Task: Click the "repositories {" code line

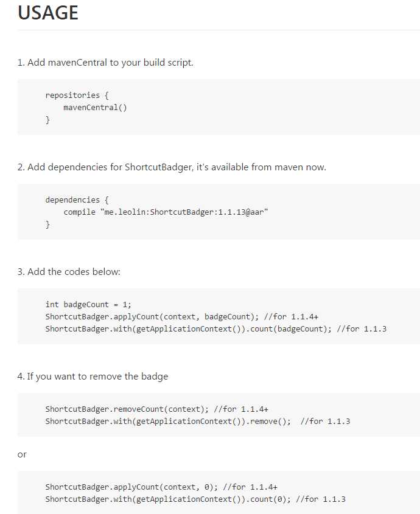Action: point(77,95)
